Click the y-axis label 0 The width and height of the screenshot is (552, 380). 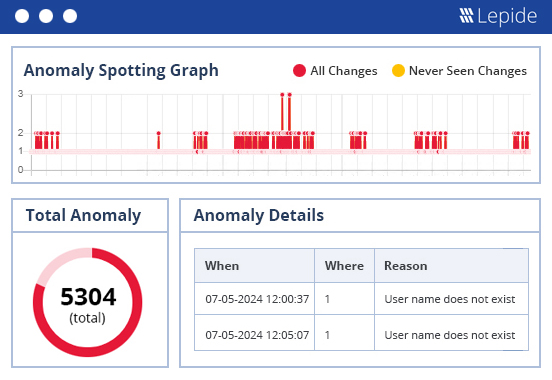pyautogui.click(x=21, y=170)
